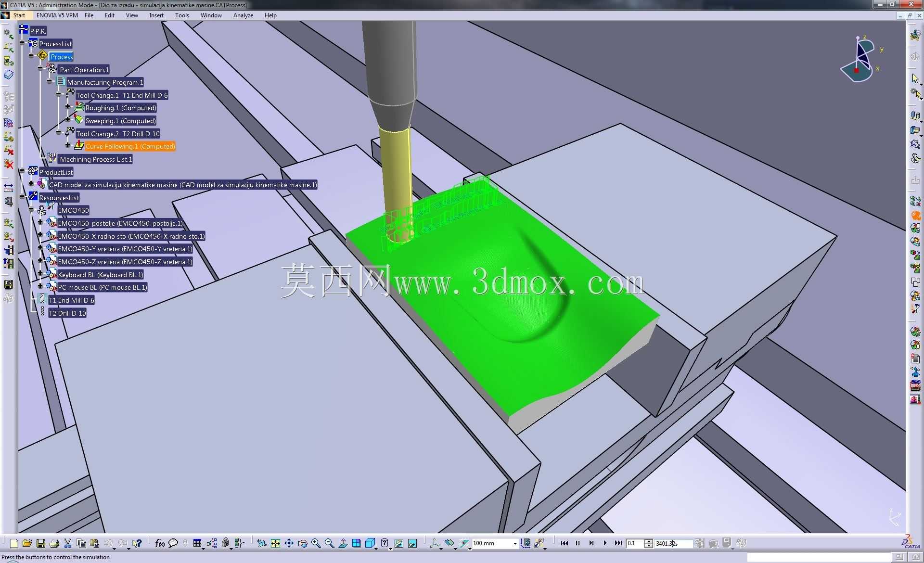Open the Formula f(x) tool
Viewport: 924px width, 563px height.
pos(160,543)
